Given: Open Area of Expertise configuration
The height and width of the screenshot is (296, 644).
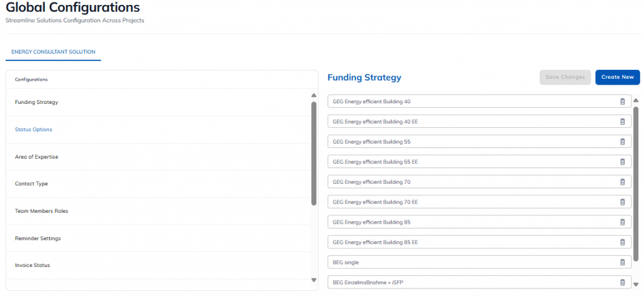Looking at the screenshot, I should pyautogui.click(x=36, y=157).
